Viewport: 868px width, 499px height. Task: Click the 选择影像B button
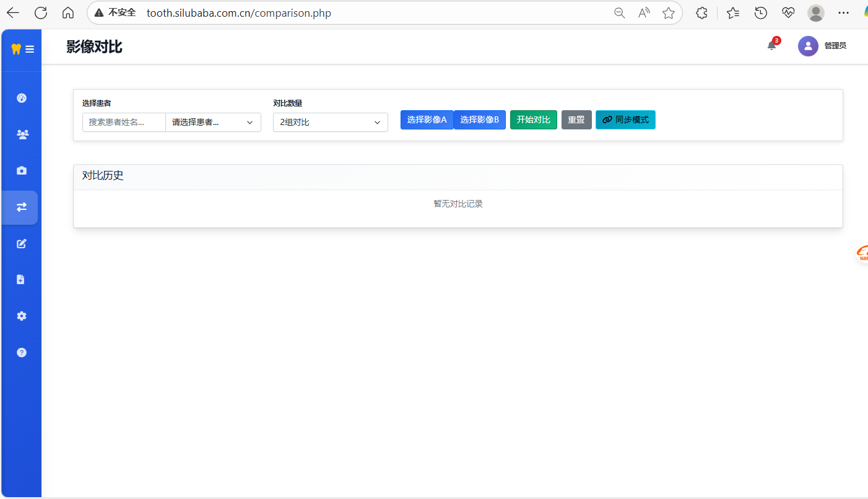point(480,119)
